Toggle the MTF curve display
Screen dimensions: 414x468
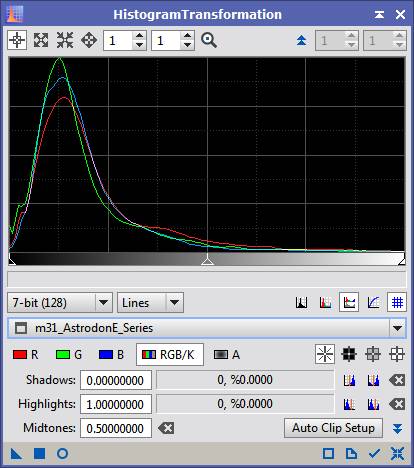coord(373,303)
